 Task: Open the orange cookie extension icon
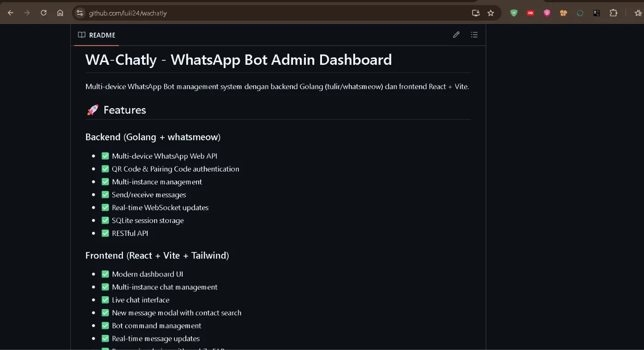[563, 13]
